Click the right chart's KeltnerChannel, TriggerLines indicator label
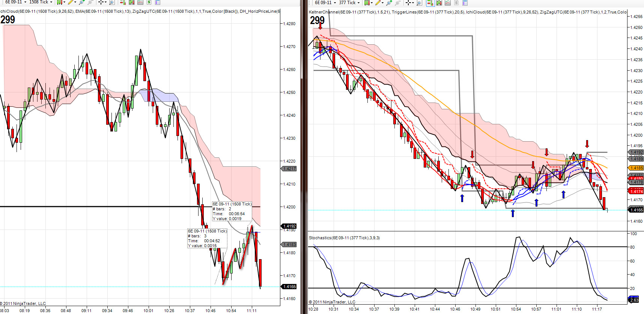The image size is (644, 314). (468, 12)
